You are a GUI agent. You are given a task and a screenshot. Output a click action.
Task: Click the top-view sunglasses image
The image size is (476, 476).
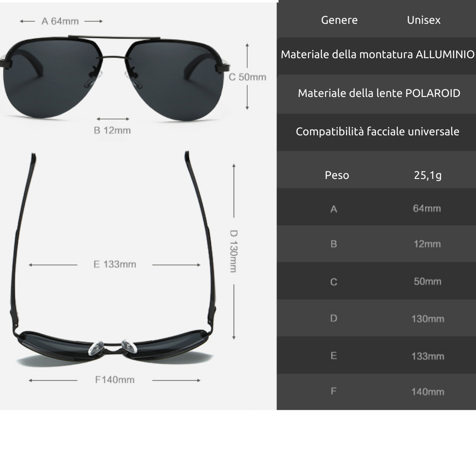[114, 258]
